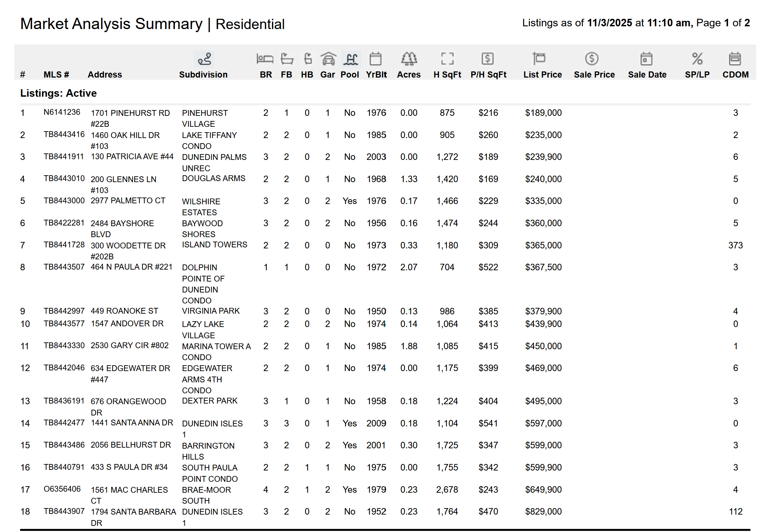This screenshot has height=532, width=767.
Task: Click the bedroom bed icon above BR
Action: pyautogui.click(x=265, y=59)
